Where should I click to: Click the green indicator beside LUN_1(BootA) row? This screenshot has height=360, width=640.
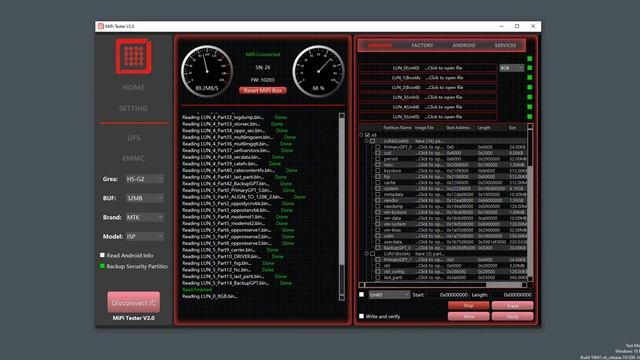coord(529,78)
